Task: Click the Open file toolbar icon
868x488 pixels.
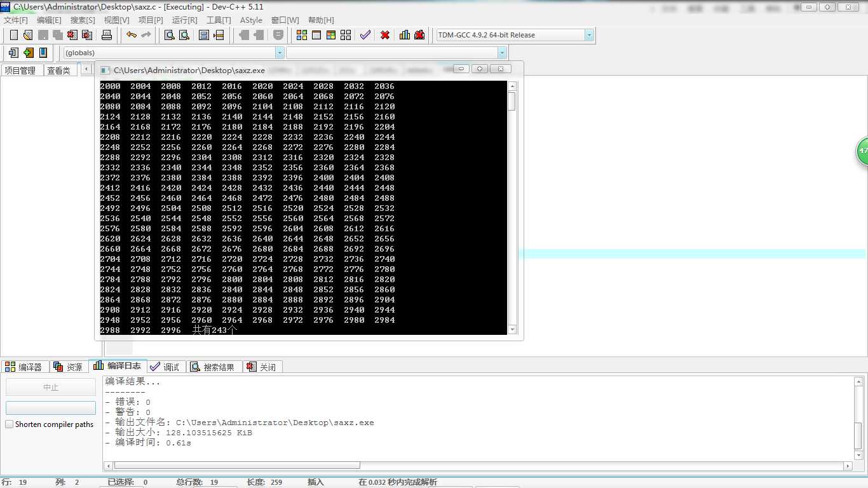Action: tap(27, 35)
